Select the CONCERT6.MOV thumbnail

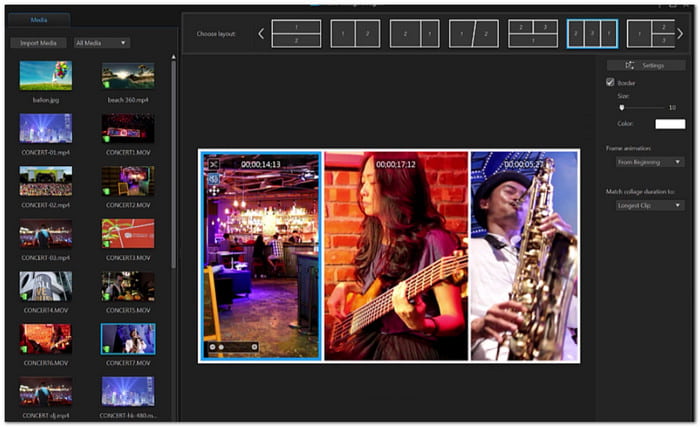point(46,339)
